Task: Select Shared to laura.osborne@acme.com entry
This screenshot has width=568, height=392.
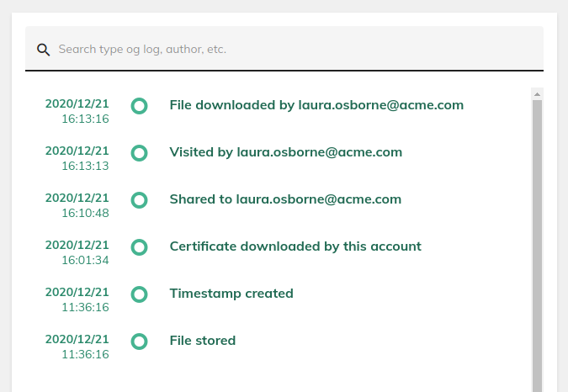Action: coord(285,199)
